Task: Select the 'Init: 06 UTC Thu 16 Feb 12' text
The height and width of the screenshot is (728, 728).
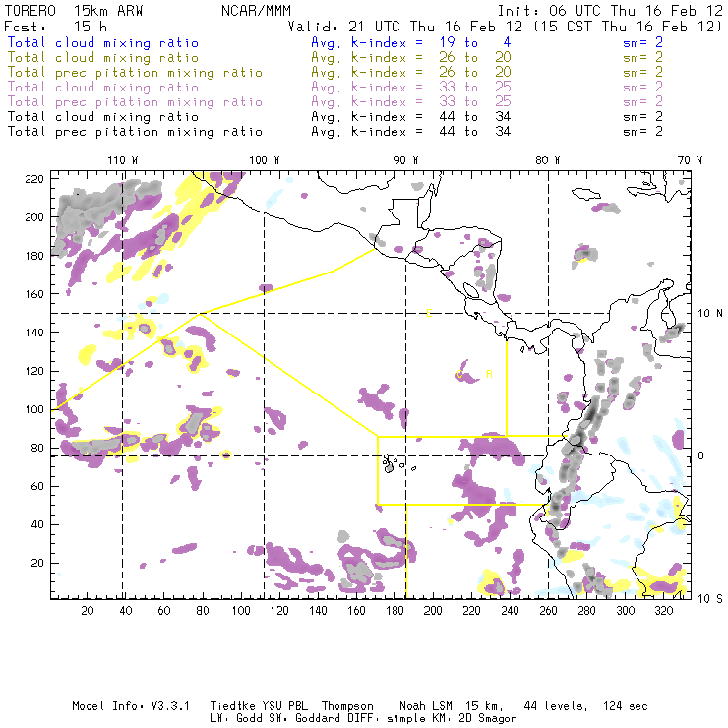Action: (610, 10)
